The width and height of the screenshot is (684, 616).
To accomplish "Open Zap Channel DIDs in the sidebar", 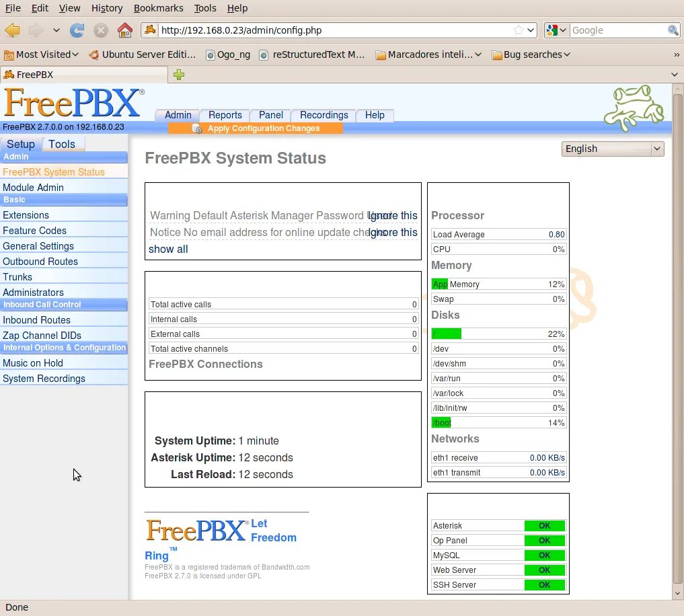I will pyautogui.click(x=64, y=336).
